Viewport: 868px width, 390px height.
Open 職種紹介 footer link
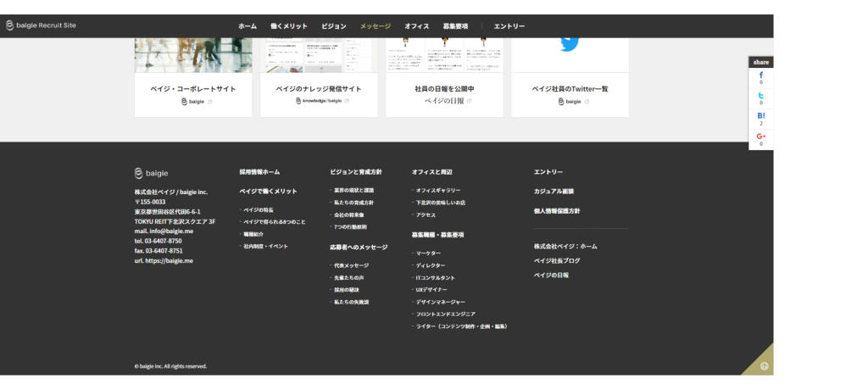(253, 234)
